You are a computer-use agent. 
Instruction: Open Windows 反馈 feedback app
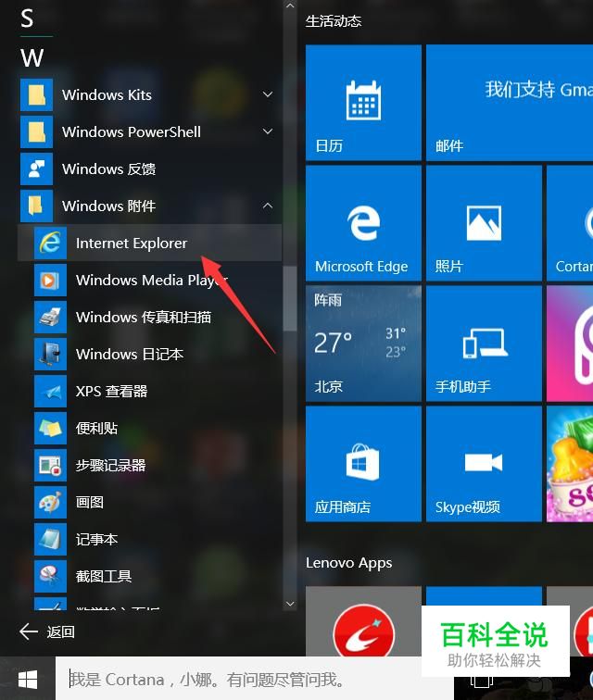(x=150, y=169)
